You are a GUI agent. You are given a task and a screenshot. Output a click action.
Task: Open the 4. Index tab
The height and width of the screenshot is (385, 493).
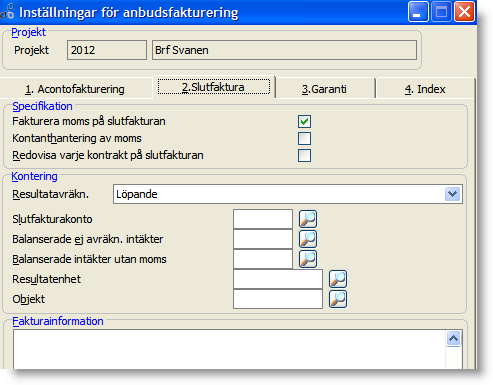tap(425, 89)
